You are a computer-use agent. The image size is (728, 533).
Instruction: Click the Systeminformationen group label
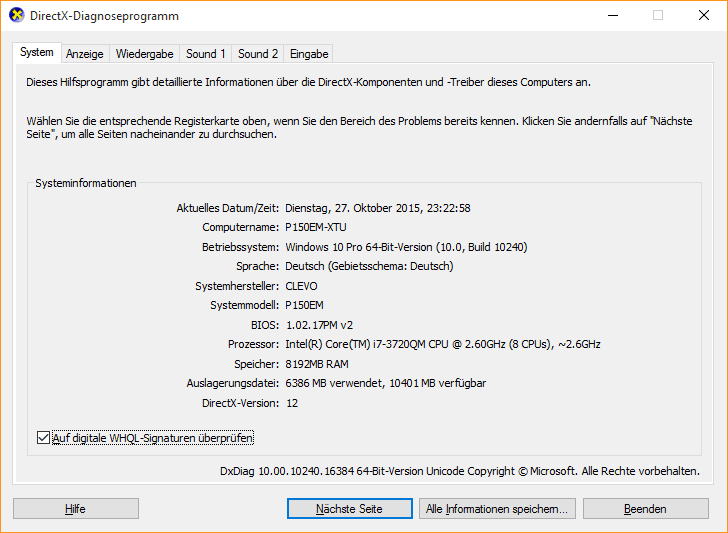tap(86, 183)
